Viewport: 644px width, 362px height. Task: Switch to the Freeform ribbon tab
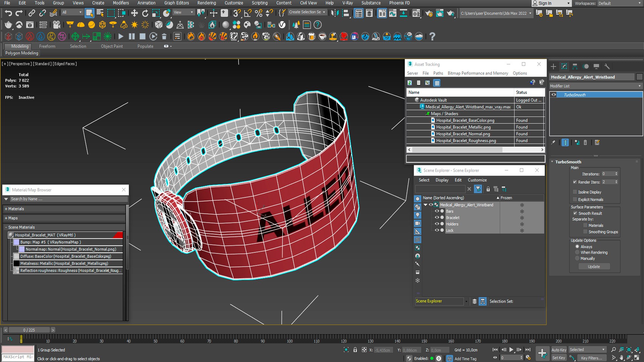pyautogui.click(x=47, y=46)
